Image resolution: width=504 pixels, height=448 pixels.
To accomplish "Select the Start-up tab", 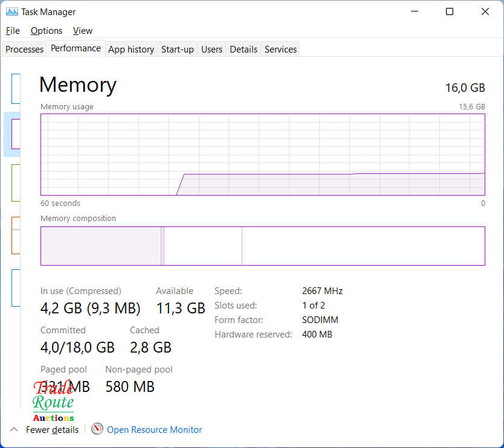I will click(178, 50).
